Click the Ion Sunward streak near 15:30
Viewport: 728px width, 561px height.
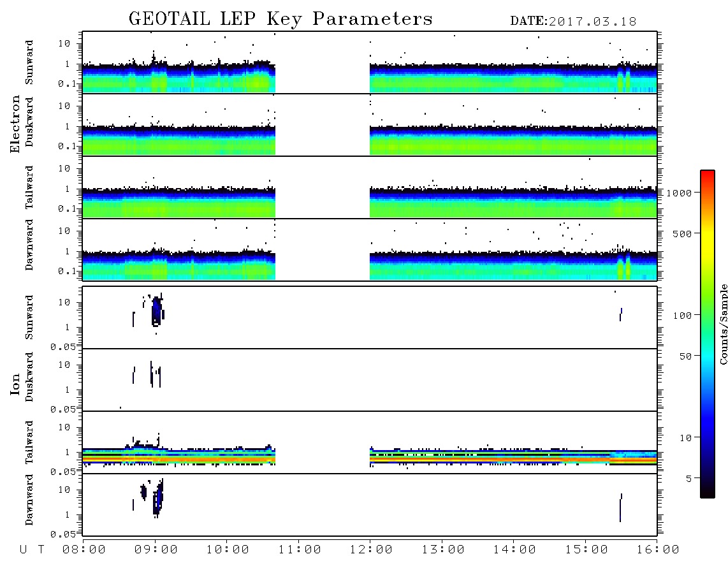[621, 314]
